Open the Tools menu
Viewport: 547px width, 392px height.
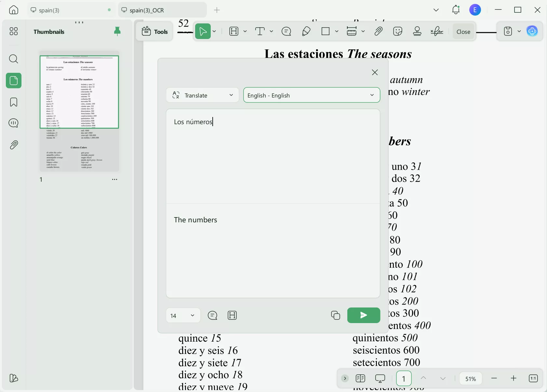[155, 32]
